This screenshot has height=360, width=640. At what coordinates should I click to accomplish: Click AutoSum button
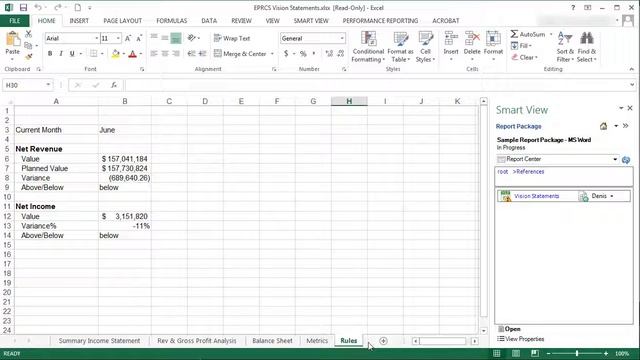(x=528, y=35)
